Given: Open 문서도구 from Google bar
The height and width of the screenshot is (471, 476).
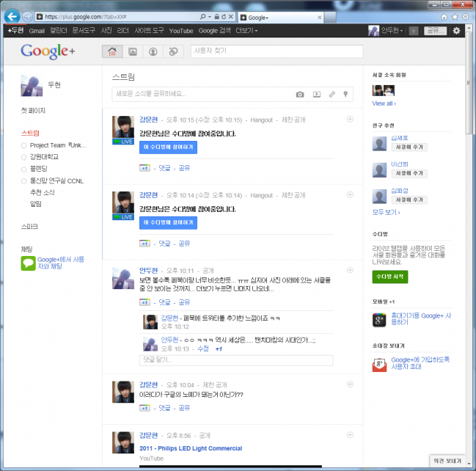Looking at the screenshot, I should click(84, 31).
